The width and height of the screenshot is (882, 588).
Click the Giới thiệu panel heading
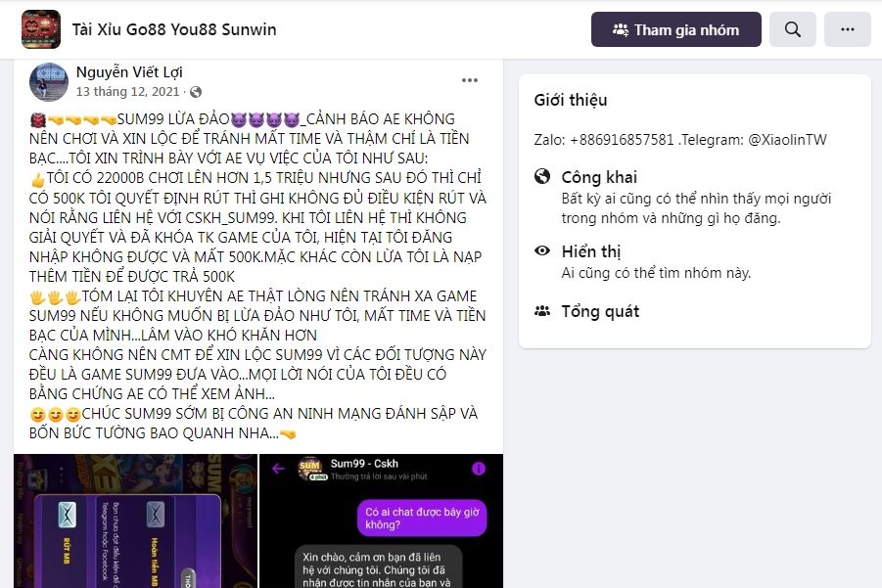tap(571, 100)
